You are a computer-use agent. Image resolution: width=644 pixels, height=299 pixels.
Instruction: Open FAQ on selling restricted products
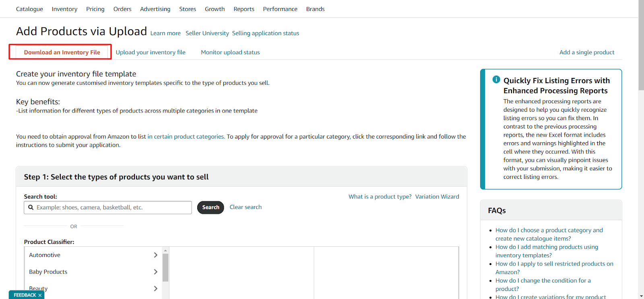point(554,268)
